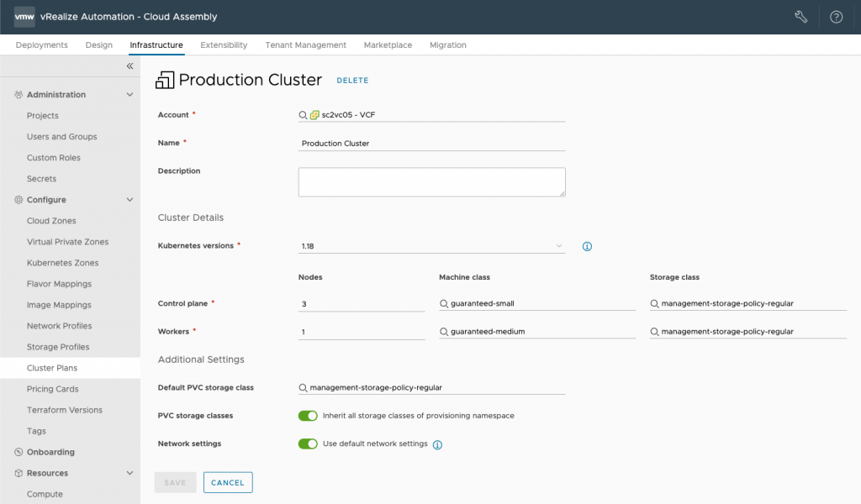Click search icon in Account field
The width and height of the screenshot is (861, 504).
303,115
